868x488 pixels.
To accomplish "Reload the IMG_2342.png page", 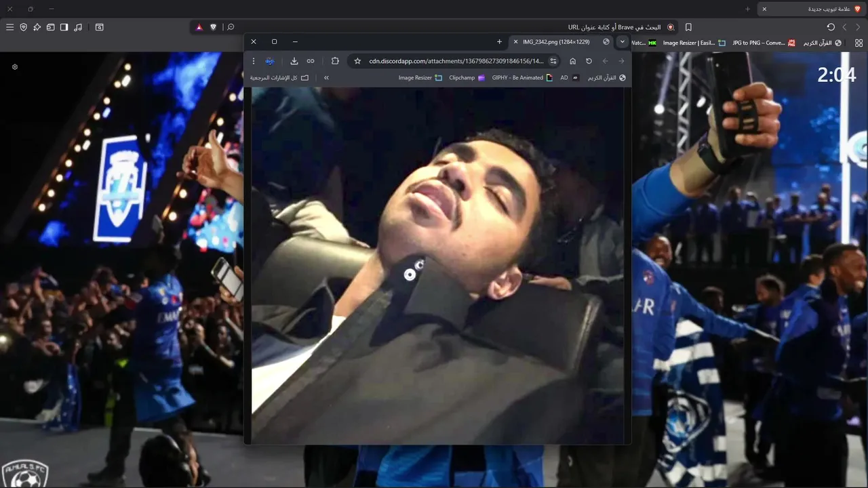I will pos(589,61).
